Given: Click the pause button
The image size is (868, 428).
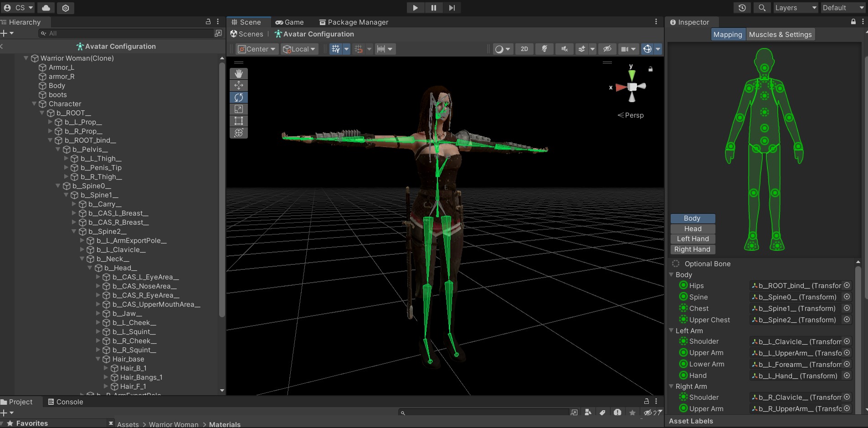Looking at the screenshot, I should (x=433, y=8).
